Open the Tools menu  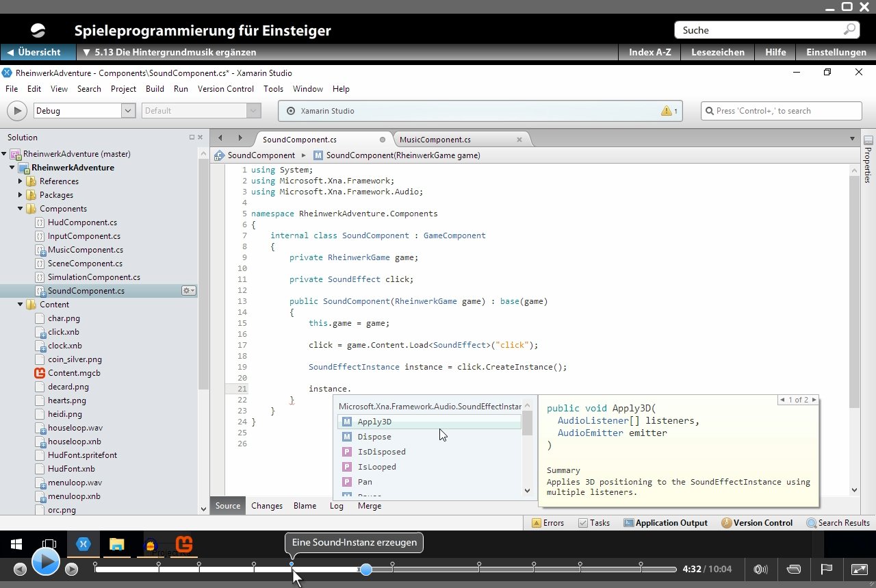point(273,89)
